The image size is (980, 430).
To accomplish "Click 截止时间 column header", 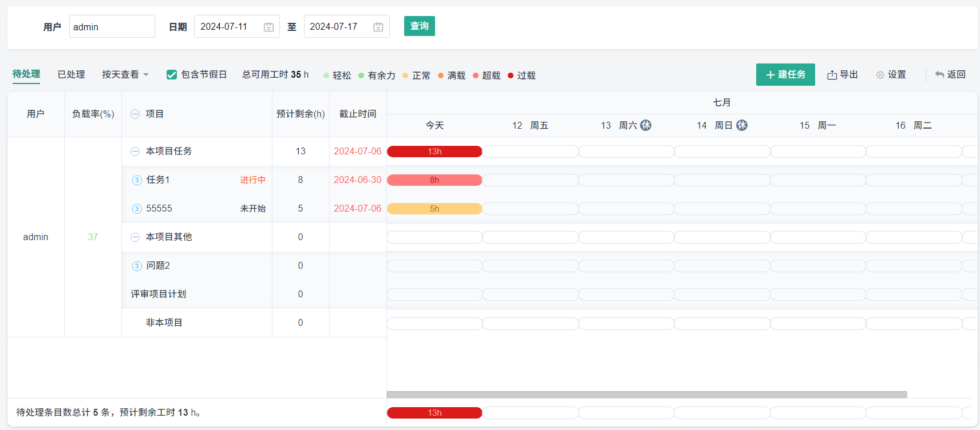I will pos(358,114).
